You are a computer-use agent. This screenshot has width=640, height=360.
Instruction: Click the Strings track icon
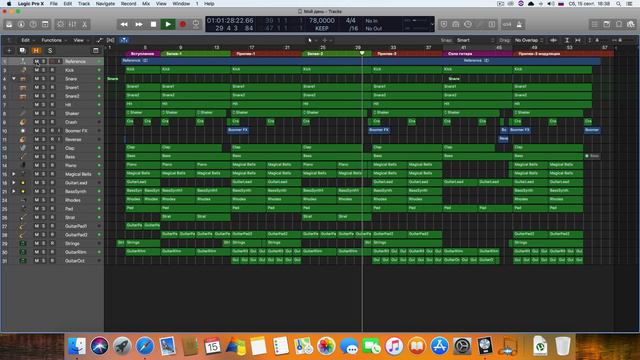coord(23,243)
